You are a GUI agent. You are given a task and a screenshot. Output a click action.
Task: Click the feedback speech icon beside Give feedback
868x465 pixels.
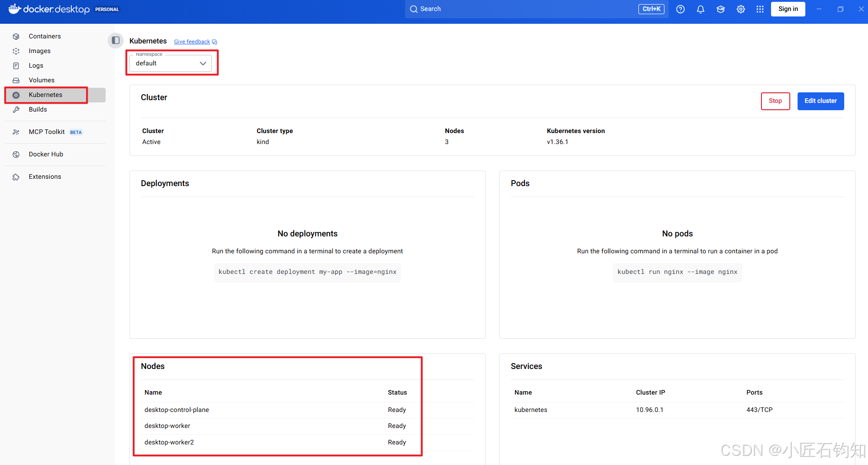214,42
